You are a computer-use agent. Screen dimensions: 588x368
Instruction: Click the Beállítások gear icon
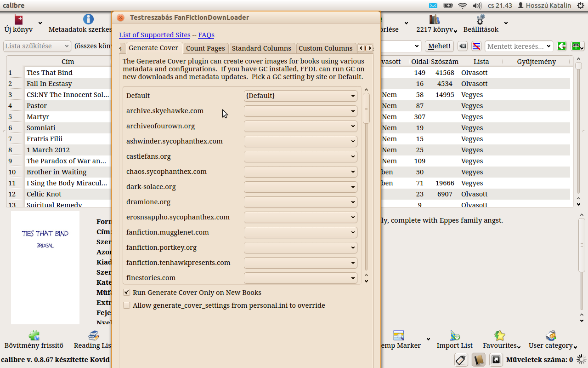pyautogui.click(x=481, y=19)
